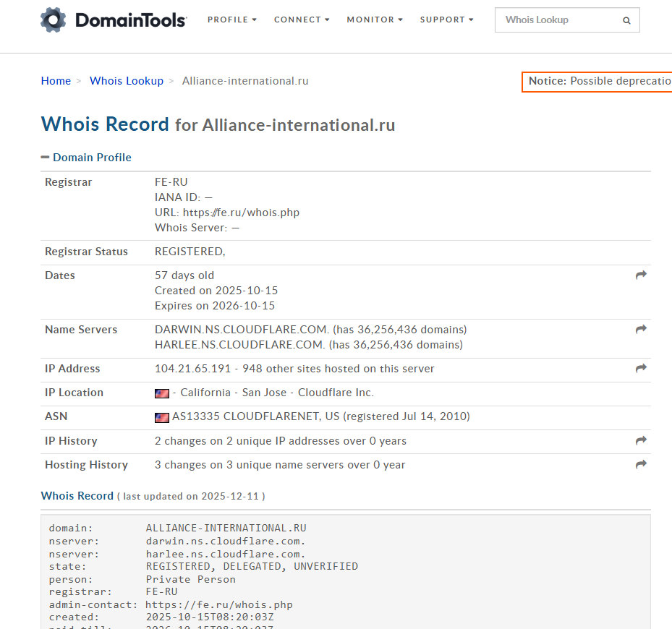Click the arrow icon in IP Address row

point(641,369)
